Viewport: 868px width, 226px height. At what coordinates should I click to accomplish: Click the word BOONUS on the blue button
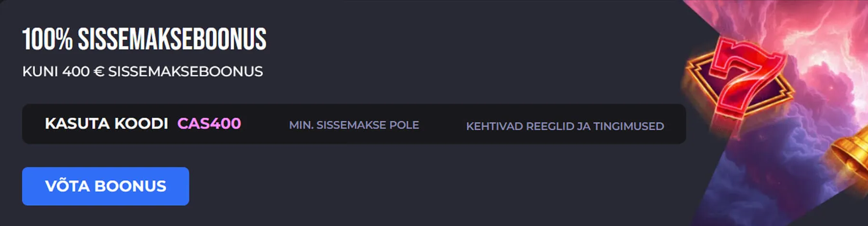pyautogui.click(x=130, y=186)
